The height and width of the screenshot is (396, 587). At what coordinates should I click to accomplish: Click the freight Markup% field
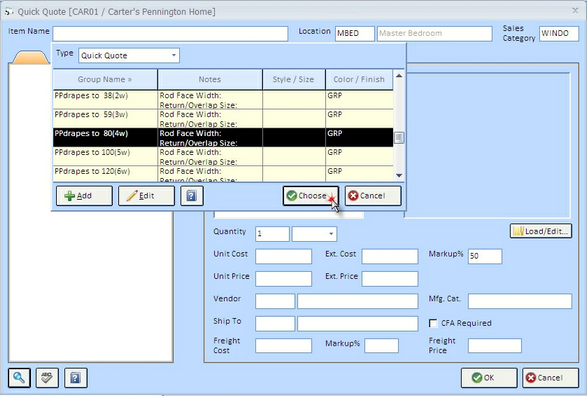(381, 345)
